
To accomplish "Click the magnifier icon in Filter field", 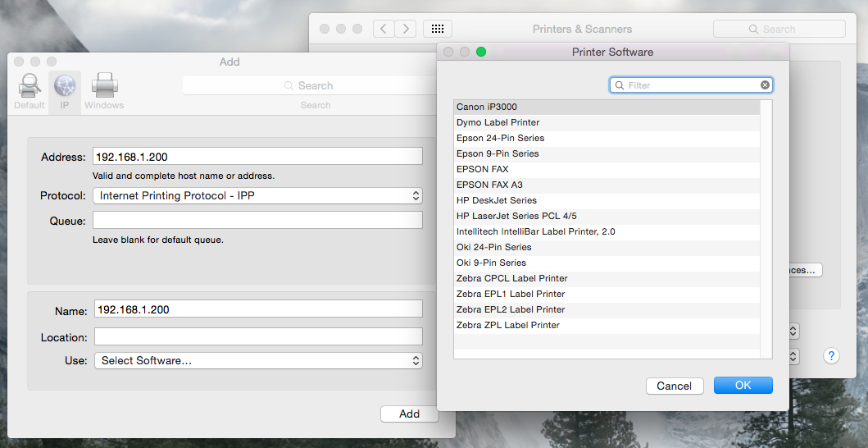I will (x=620, y=85).
